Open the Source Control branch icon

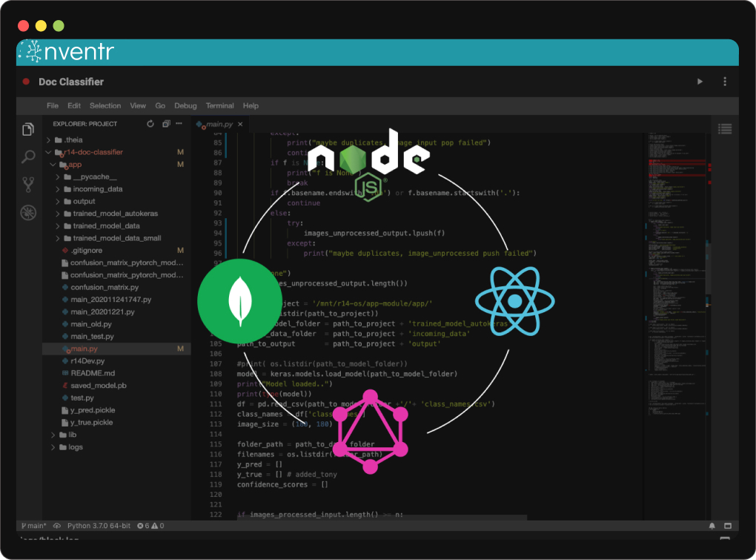(28, 184)
